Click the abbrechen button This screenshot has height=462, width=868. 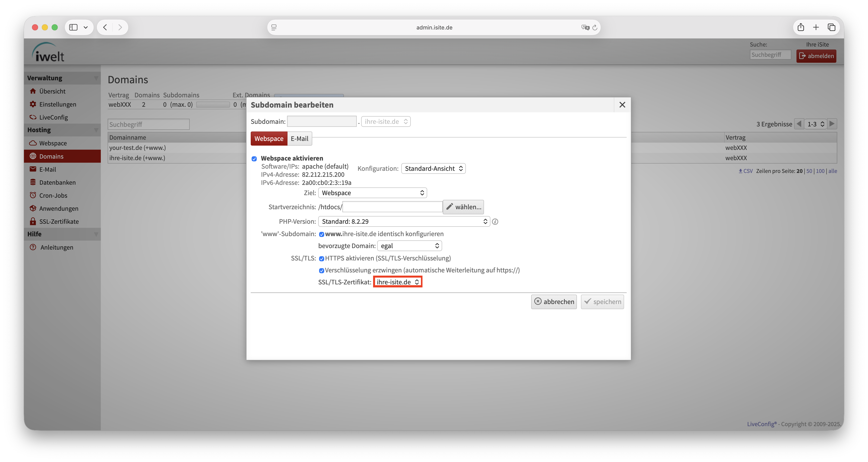click(x=554, y=302)
